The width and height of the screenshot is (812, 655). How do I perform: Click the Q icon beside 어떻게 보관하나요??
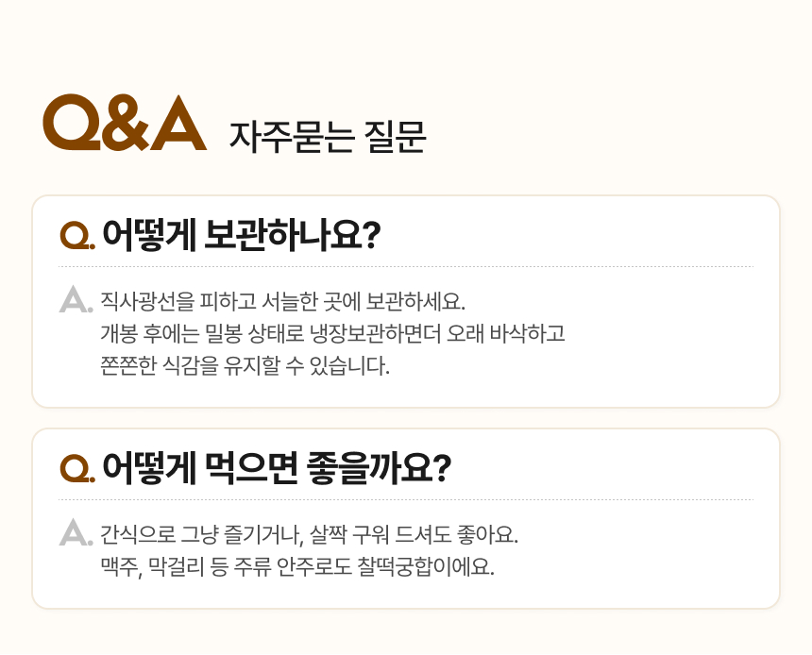pos(76,234)
